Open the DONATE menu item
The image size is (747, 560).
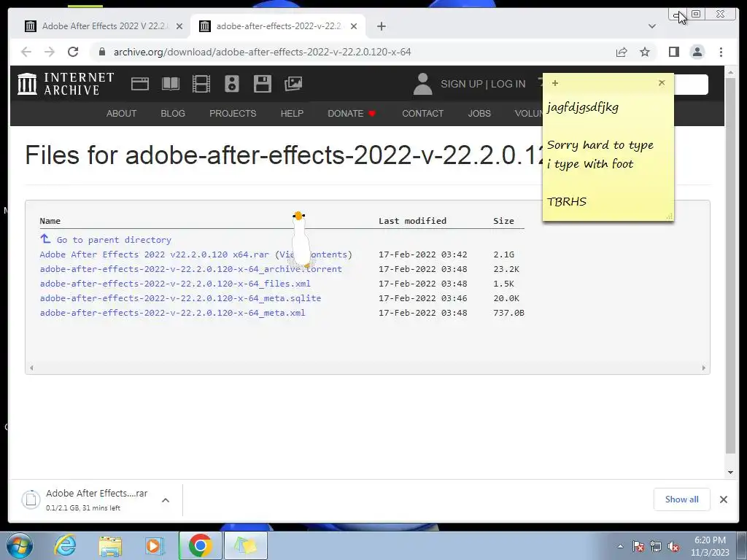click(352, 113)
